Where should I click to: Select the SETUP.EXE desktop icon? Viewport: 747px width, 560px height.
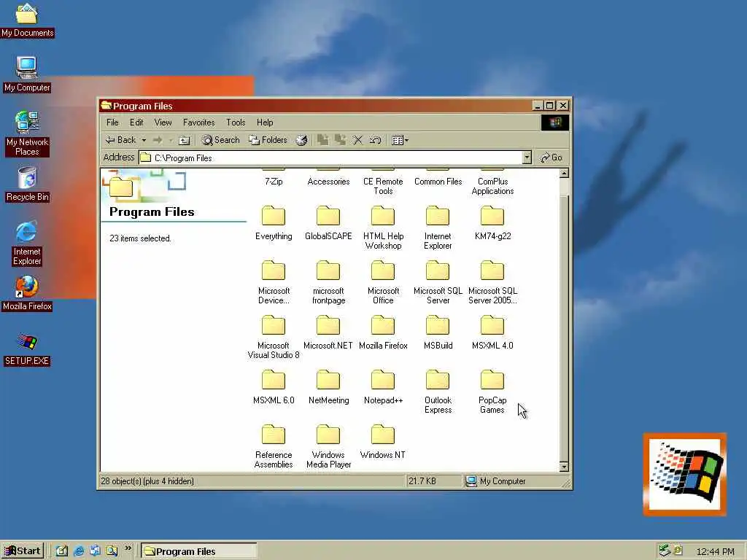27,349
